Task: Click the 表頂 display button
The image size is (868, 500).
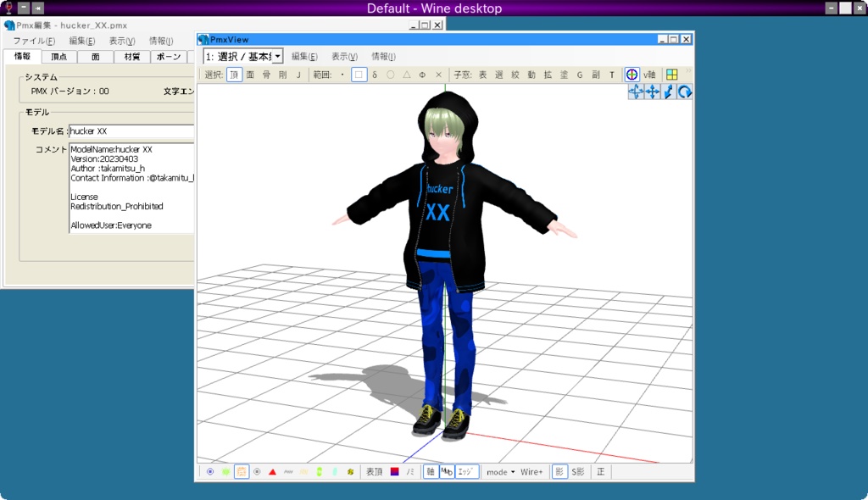Action: pyautogui.click(x=373, y=471)
